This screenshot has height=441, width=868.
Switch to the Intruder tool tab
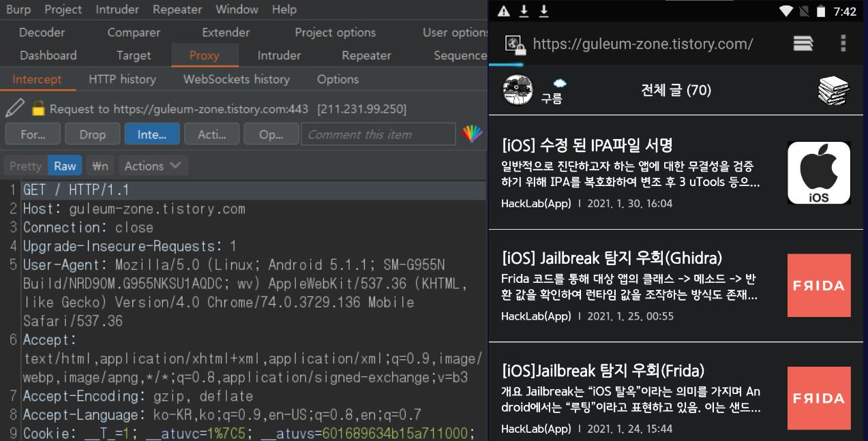[x=279, y=55]
